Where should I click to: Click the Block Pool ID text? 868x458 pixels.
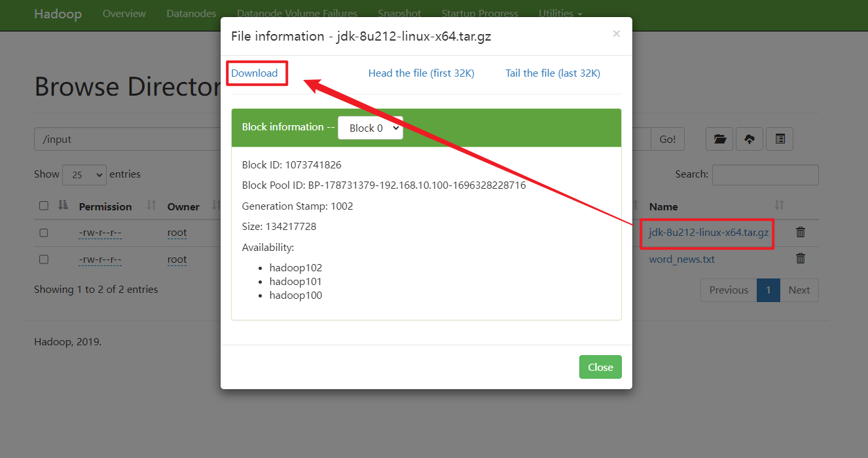(x=384, y=185)
